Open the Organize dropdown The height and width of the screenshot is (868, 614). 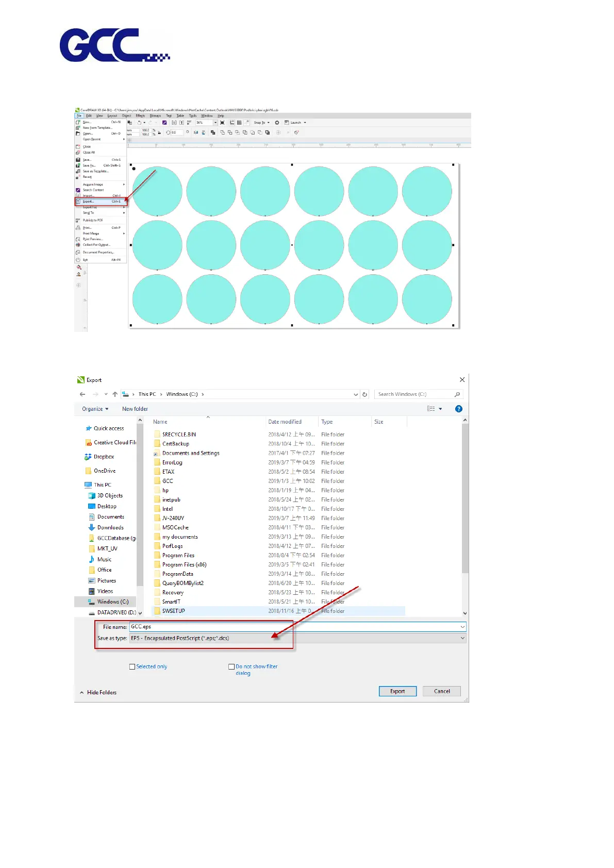95,409
